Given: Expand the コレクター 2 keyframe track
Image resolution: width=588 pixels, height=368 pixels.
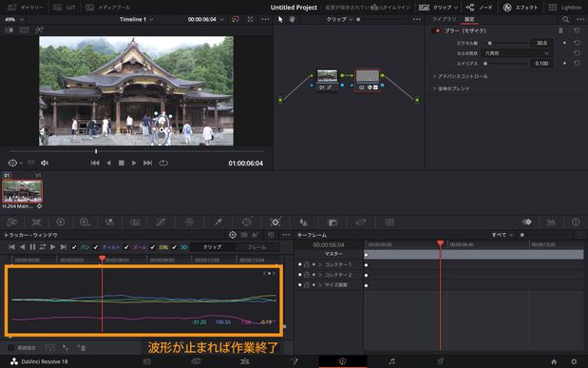Looking at the screenshot, I should click(320, 275).
